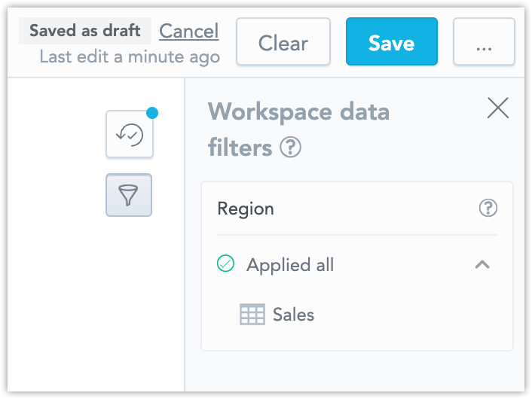The image size is (532, 399).
Task: Toggle the funnel data filters button
Action: [x=129, y=195]
